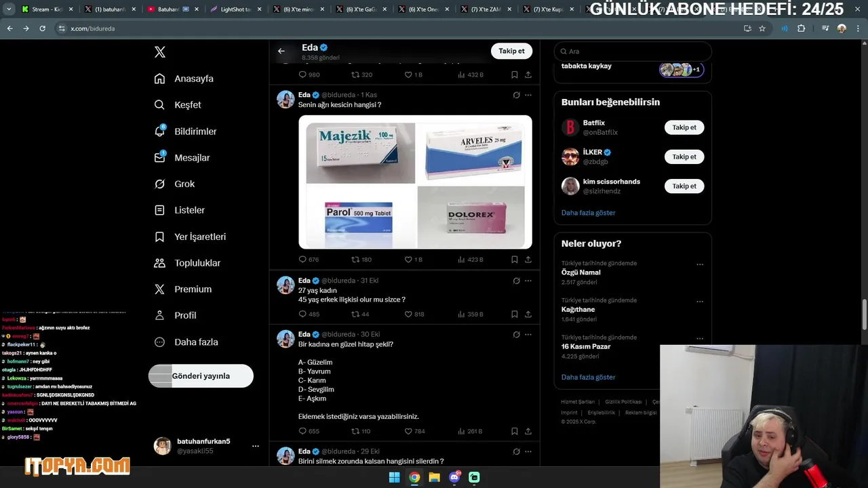Viewport: 868px width, 488px height.
Task: Open Chrome tab search dropdown
Action: pyautogui.click(x=9, y=9)
